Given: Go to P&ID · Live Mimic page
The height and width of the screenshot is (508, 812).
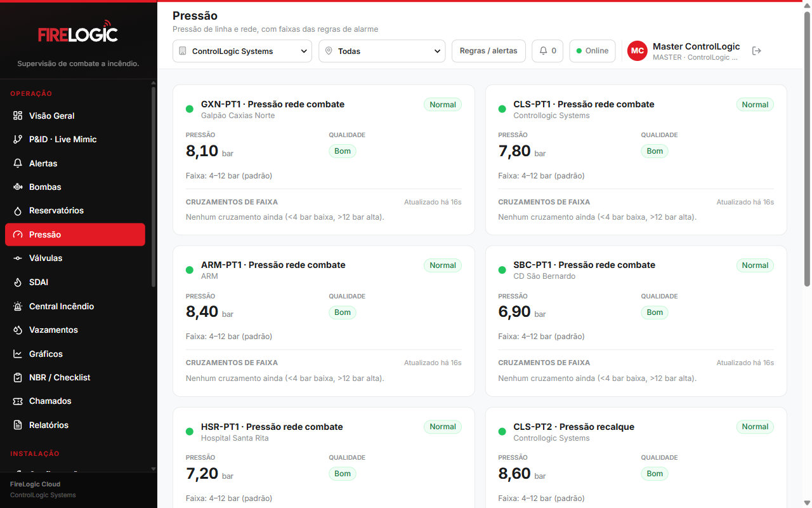Looking at the screenshot, I should pos(75,139).
